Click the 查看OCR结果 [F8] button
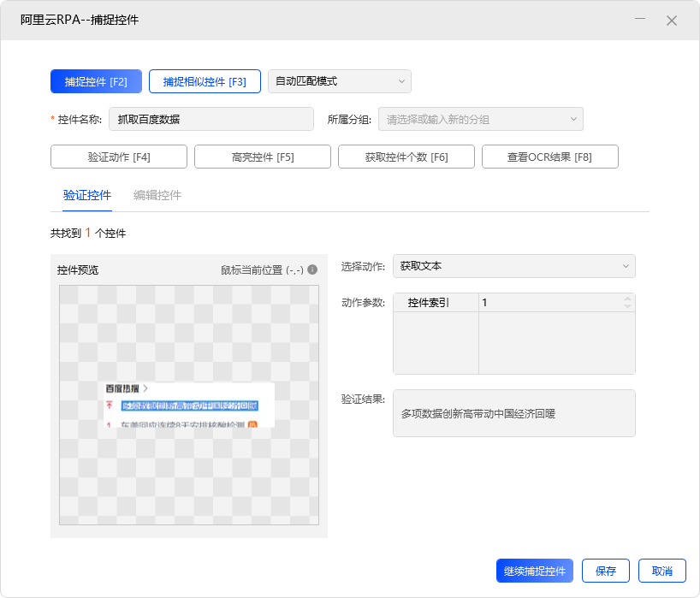 click(550, 157)
